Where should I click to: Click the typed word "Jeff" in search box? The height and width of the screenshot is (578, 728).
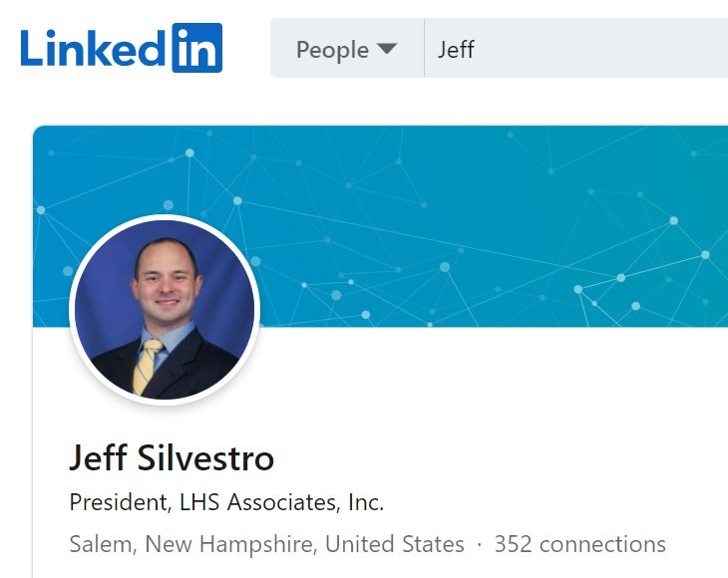click(x=456, y=49)
